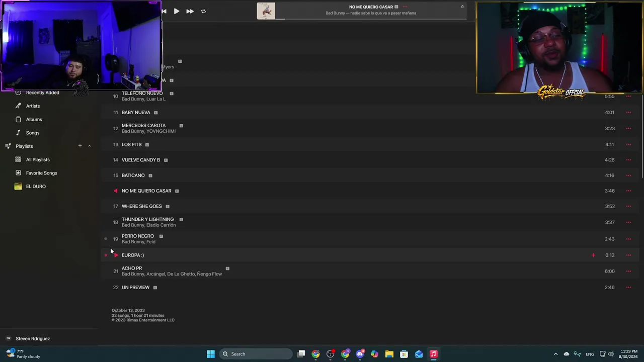644x362 pixels.
Task: Open the Windows Start menu
Action: pyautogui.click(x=211, y=354)
